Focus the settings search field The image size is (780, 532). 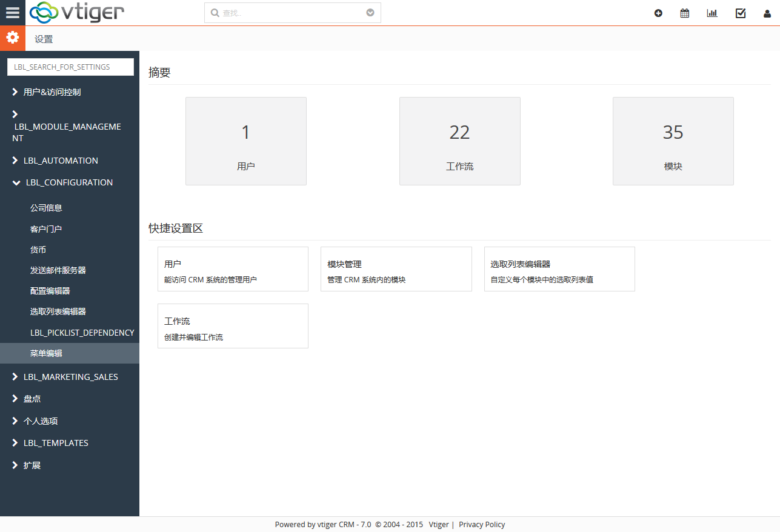[x=70, y=67]
